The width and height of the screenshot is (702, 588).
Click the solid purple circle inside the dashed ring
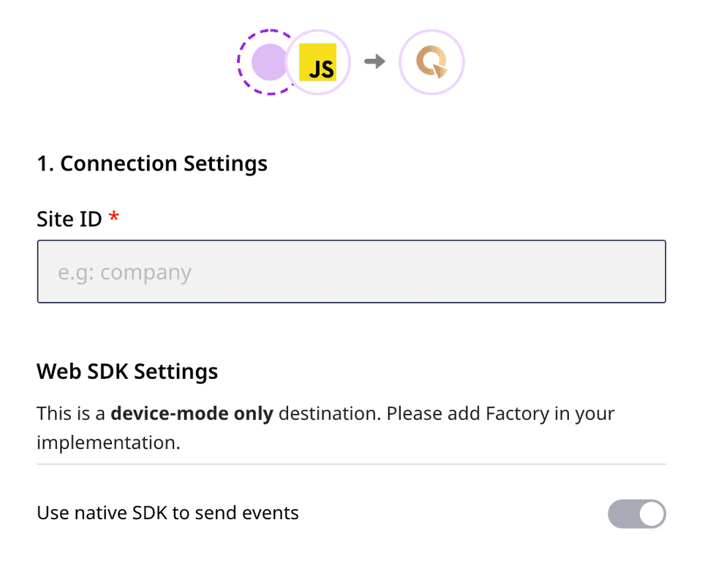pos(269,62)
